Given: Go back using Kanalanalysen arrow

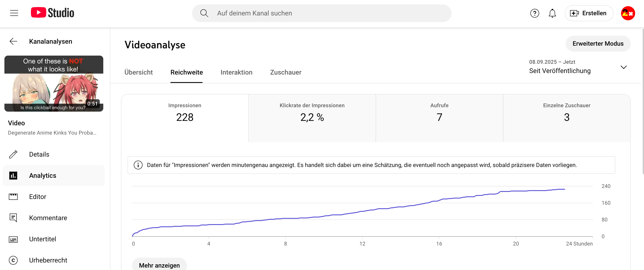Looking at the screenshot, I should click(x=13, y=41).
